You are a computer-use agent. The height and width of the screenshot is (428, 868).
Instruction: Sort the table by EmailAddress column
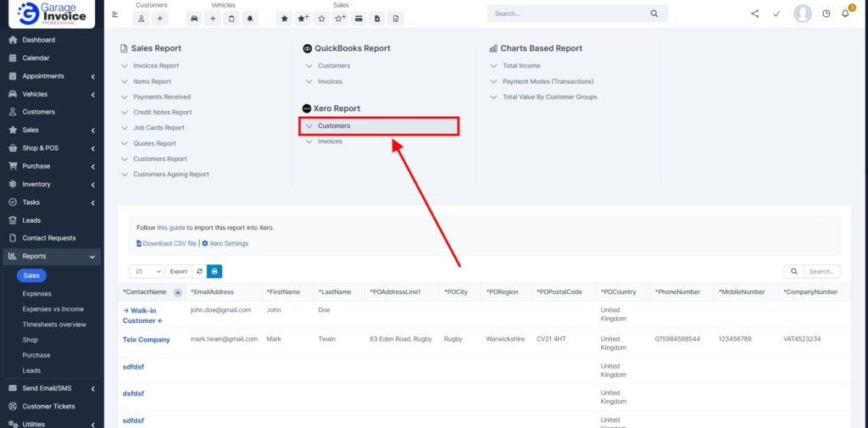coord(213,292)
